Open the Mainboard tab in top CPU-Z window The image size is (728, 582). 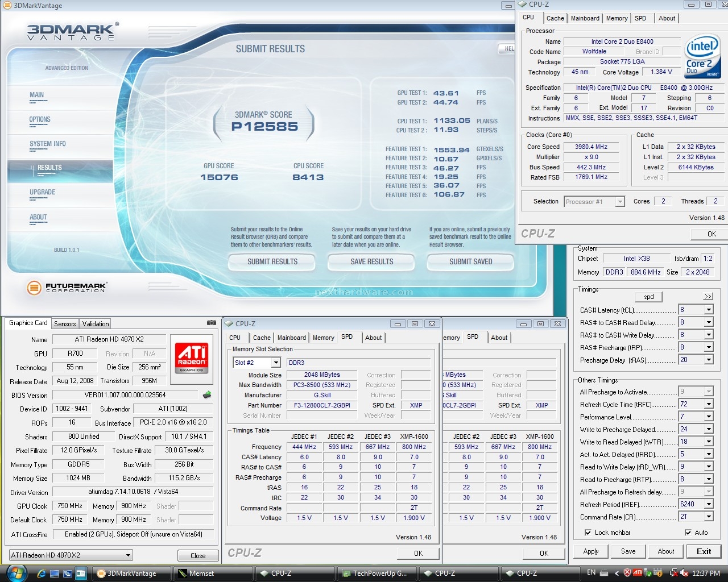(x=585, y=18)
